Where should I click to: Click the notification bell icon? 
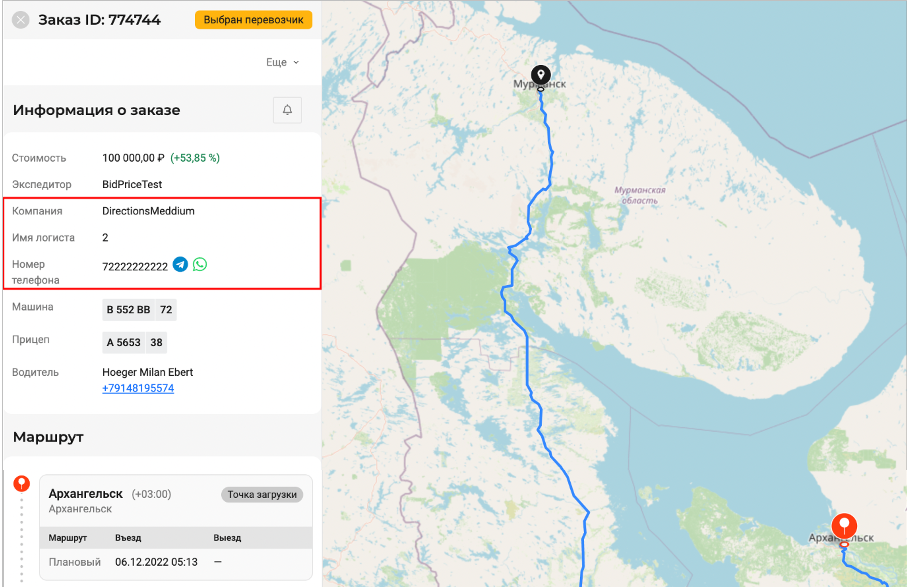pos(287,110)
